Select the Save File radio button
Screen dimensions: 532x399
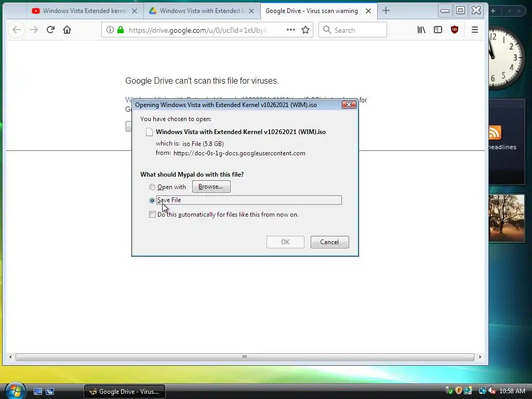(x=152, y=201)
